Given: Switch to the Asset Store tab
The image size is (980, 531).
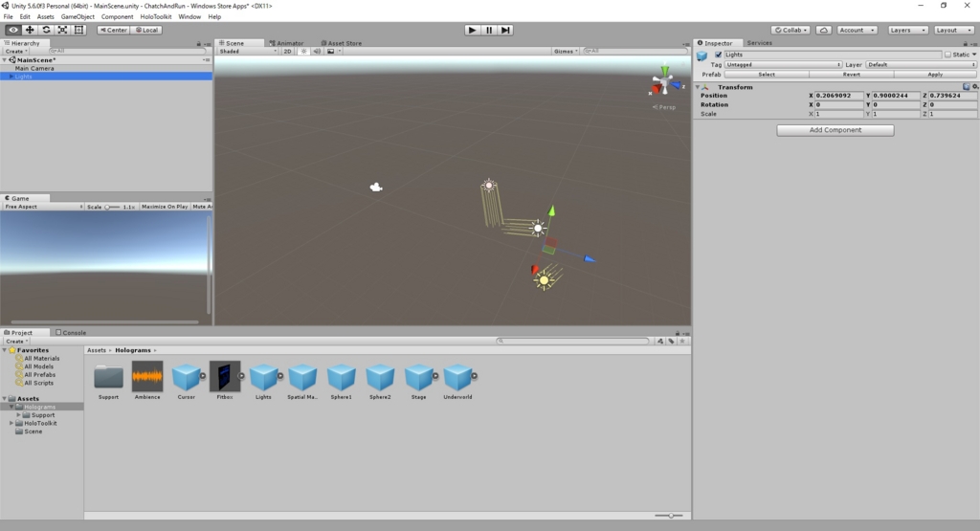Looking at the screenshot, I should [342, 43].
